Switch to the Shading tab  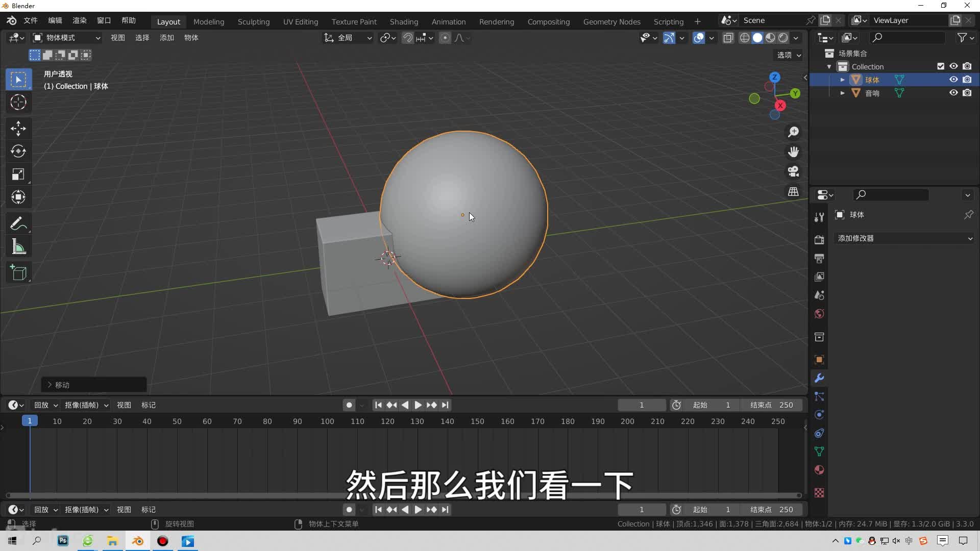[x=404, y=21]
